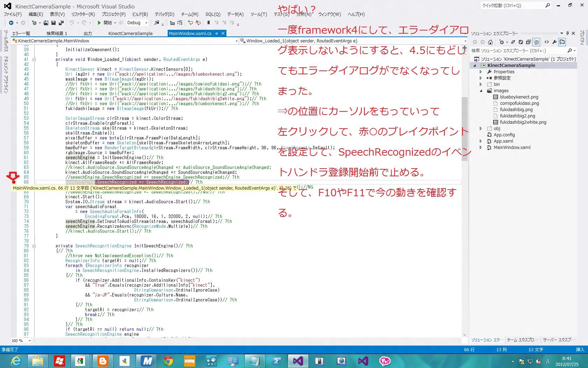Image resolution: width=588 pixels, height=368 pixels.
Task: Expand the Properties node in Solution Explorer
Action: click(x=481, y=72)
